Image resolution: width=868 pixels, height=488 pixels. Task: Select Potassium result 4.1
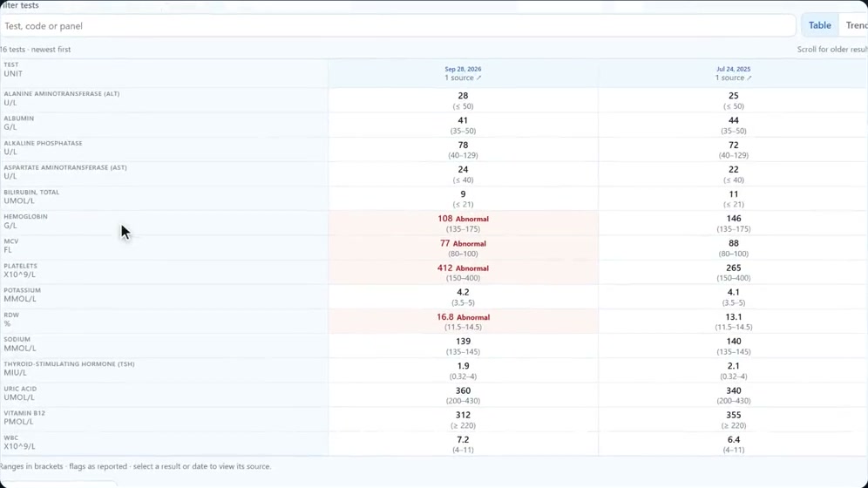[734, 292]
